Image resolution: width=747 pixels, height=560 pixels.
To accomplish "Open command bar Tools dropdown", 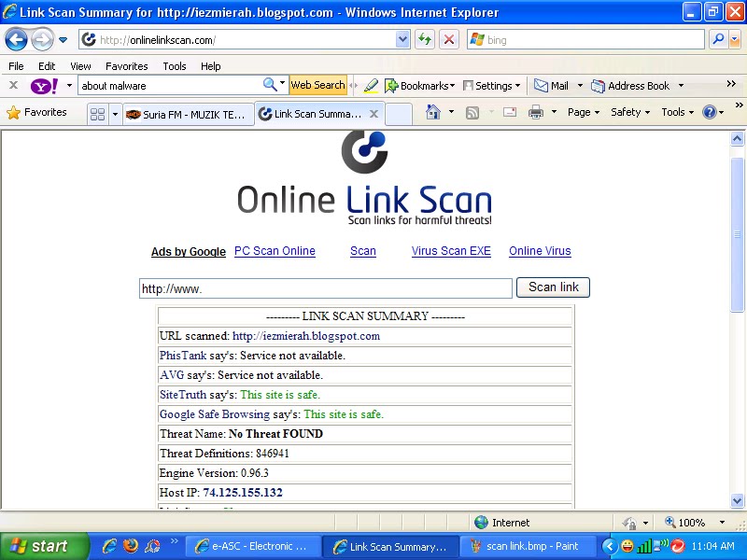I will [677, 112].
